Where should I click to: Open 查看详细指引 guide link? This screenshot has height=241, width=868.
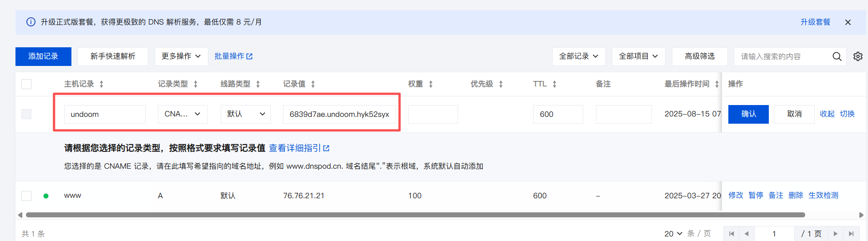(x=299, y=148)
